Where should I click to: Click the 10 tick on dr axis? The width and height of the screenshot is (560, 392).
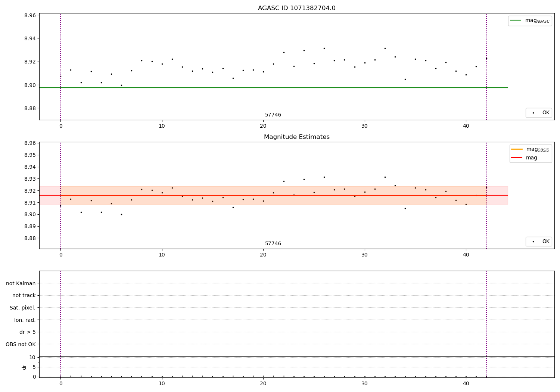[32, 357]
